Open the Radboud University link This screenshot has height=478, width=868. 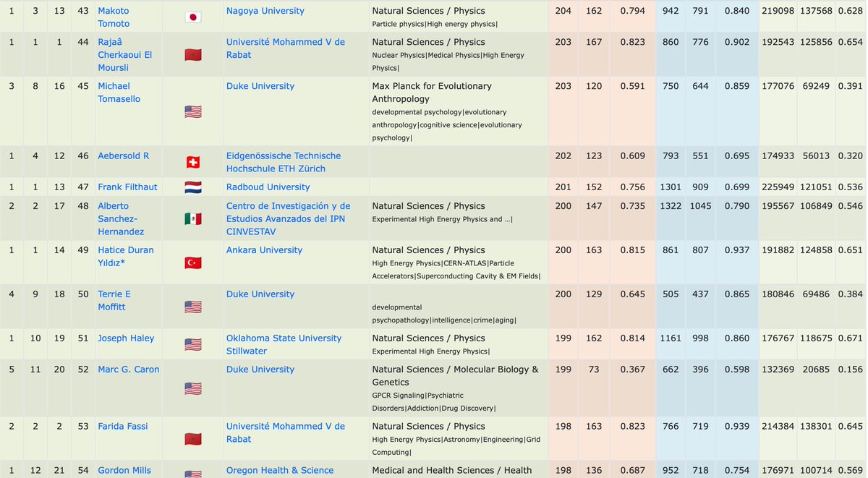tap(268, 187)
